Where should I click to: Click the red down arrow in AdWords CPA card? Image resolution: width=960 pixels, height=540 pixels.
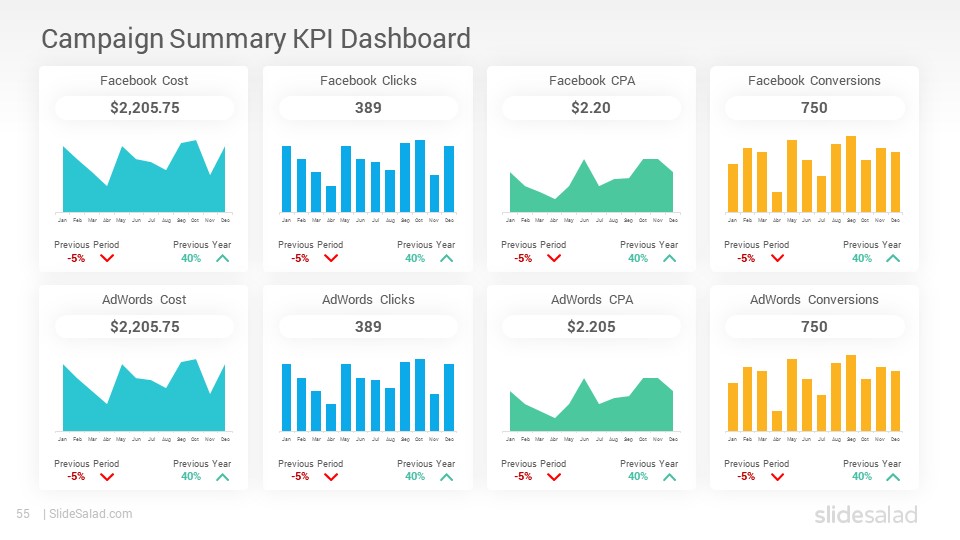pos(554,477)
